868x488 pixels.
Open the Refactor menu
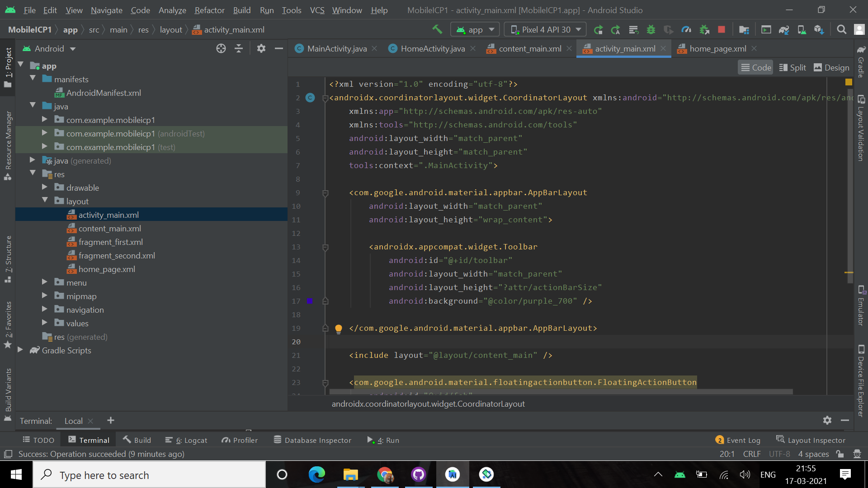pyautogui.click(x=209, y=10)
